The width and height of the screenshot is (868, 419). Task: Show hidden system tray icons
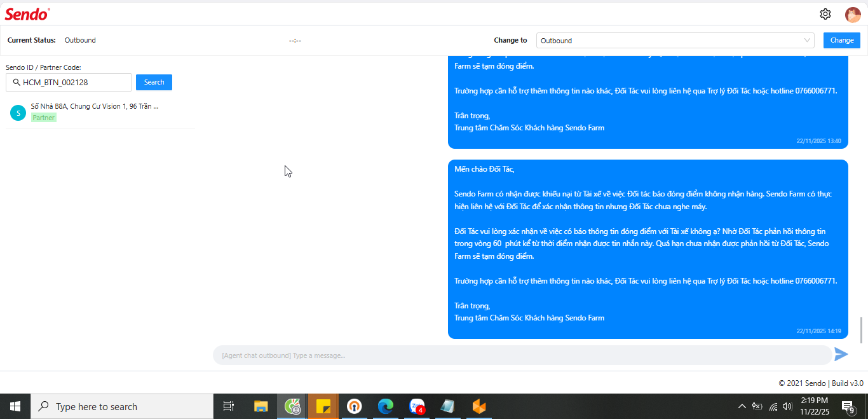point(742,406)
